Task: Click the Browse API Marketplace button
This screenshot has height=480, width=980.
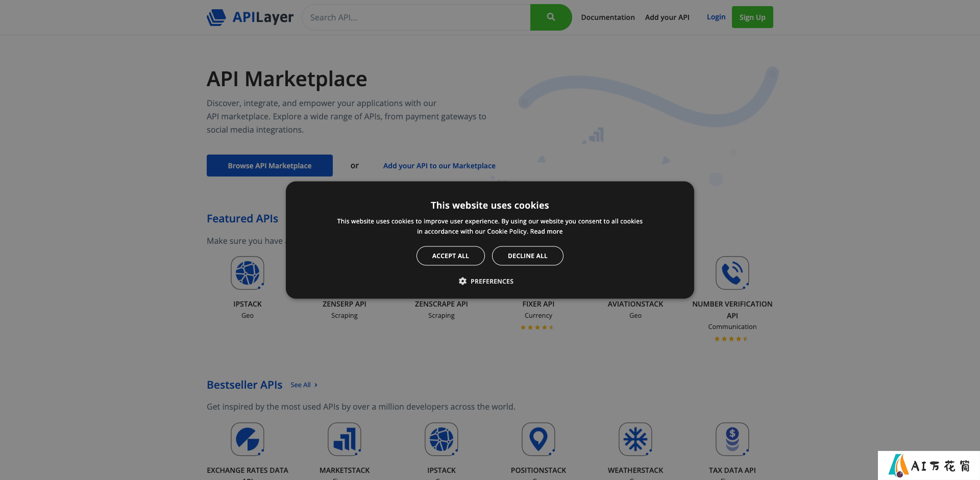Action: tap(269, 166)
